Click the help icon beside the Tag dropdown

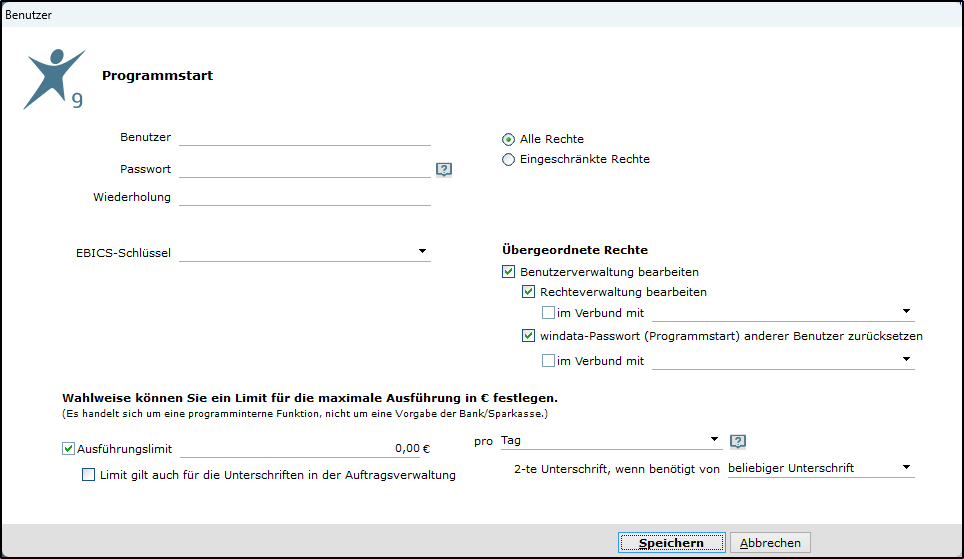tap(738, 442)
